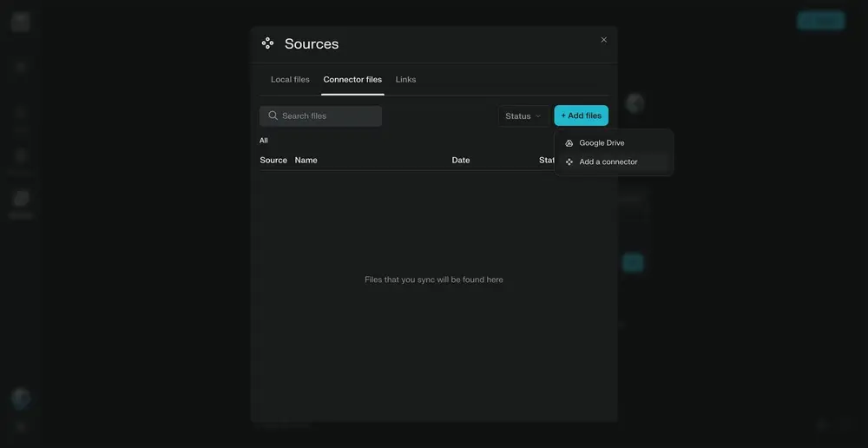Choose Google Drive from the Add files menu

602,143
